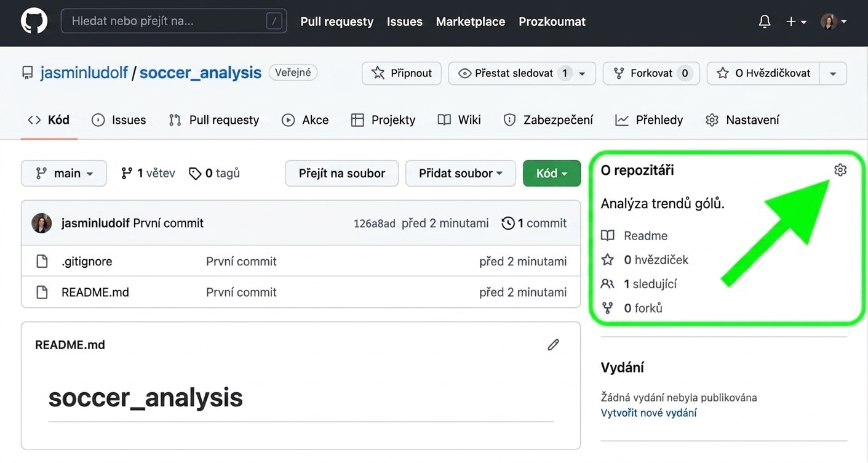Click the tag icon beside 0 tagů
This screenshot has width=868, height=463.
point(195,174)
